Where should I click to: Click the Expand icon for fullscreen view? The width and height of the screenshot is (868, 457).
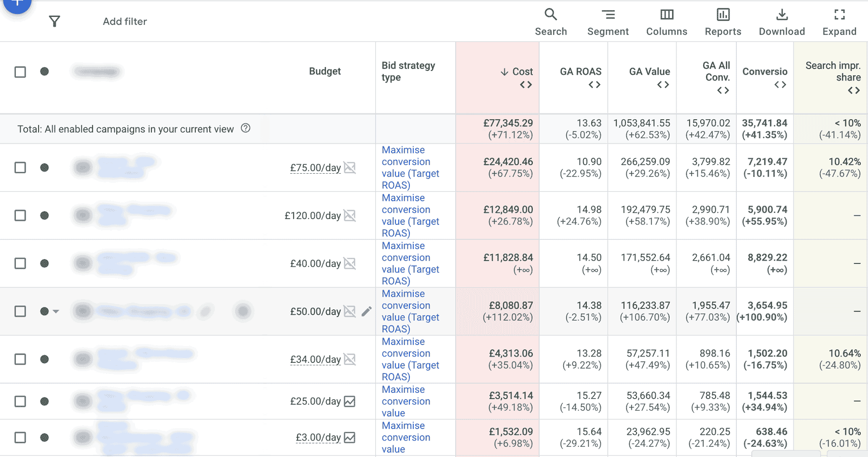tap(839, 15)
